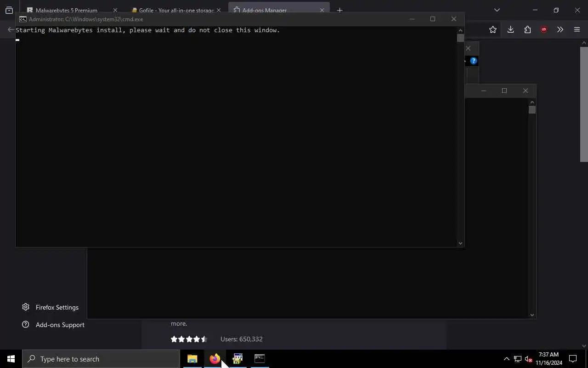
Task: Open File Explorer from the taskbar
Action: (192, 359)
